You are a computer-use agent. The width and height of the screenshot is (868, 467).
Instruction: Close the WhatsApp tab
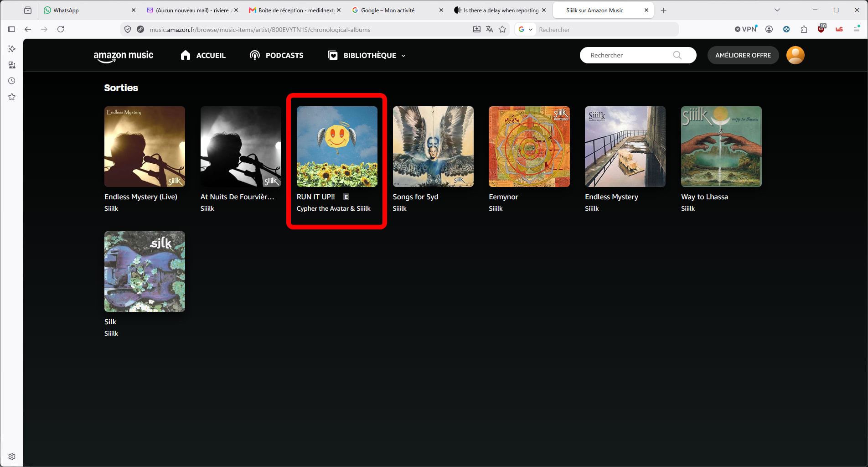pyautogui.click(x=133, y=10)
